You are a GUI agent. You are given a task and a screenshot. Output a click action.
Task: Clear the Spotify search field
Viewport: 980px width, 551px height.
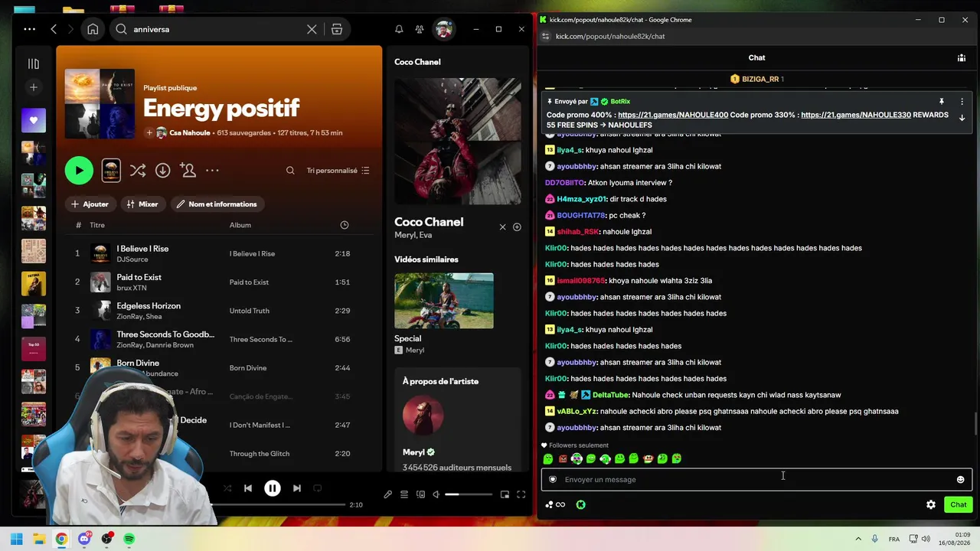(x=312, y=29)
